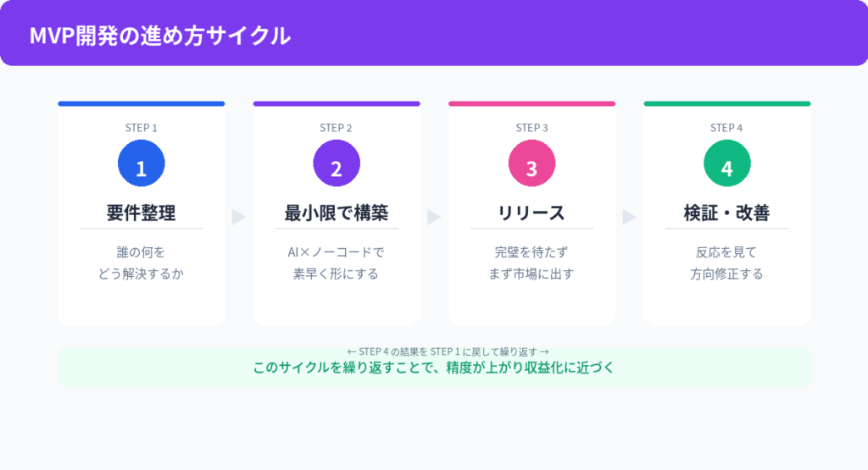Select the 要件整理 heading
The width and height of the screenshot is (868, 470).
click(x=142, y=213)
